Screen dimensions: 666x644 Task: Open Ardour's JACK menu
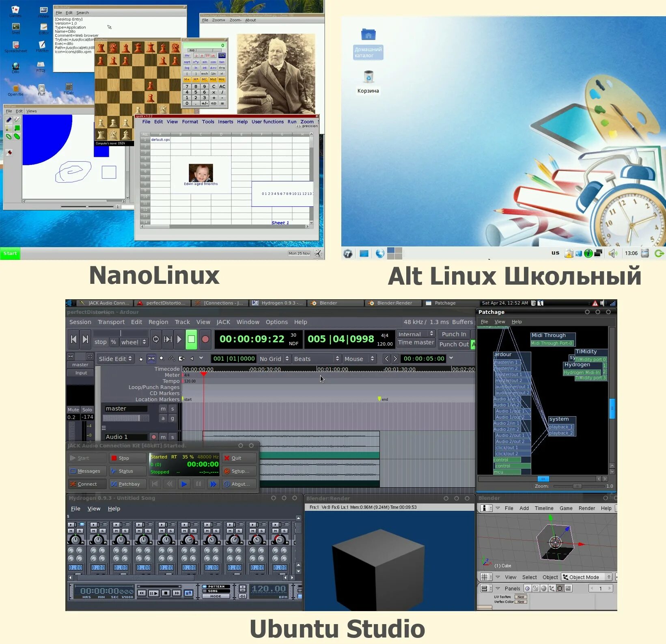click(x=223, y=322)
